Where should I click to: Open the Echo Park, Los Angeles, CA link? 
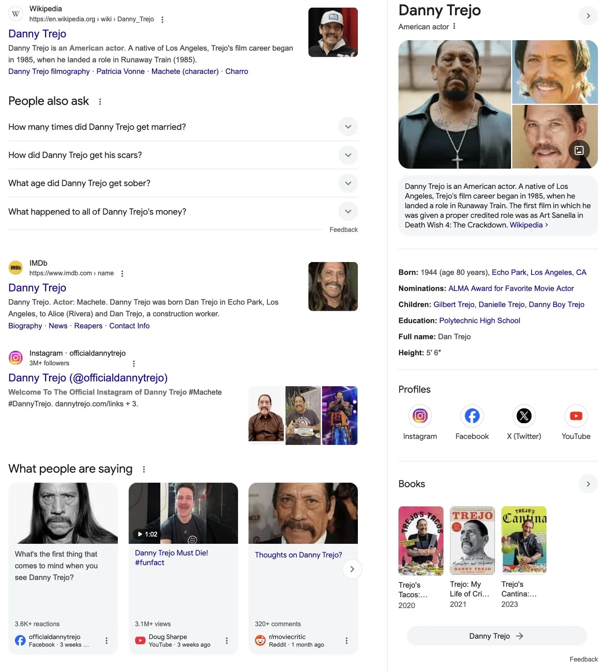click(539, 272)
